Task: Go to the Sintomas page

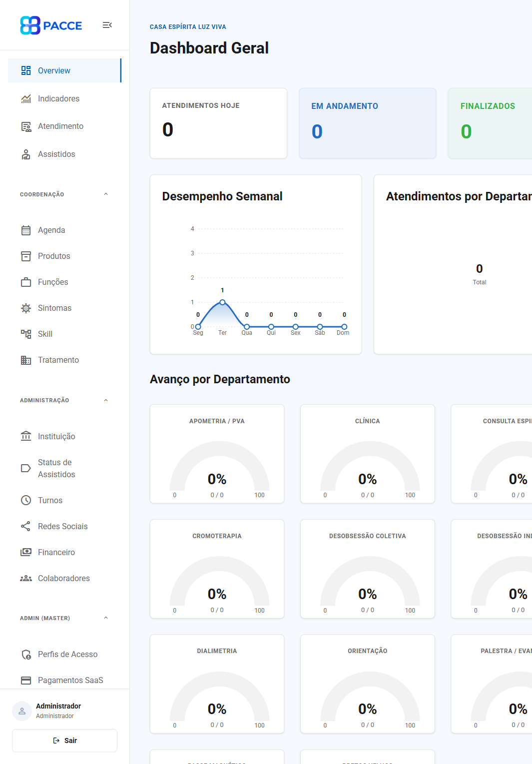Action: (64, 308)
